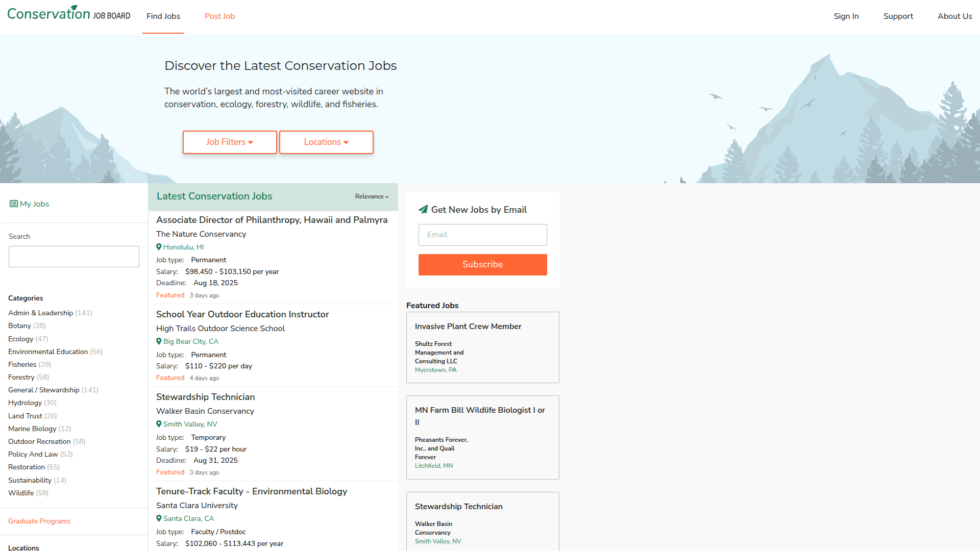Open featured job MN Farm Bill Wildlife Biologist
This screenshot has width=980, height=551.
(x=480, y=416)
